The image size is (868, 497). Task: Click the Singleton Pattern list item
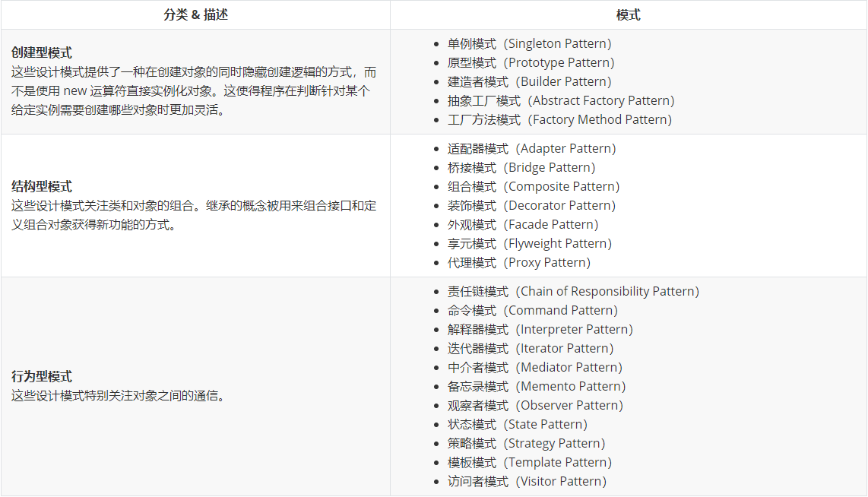coord(529,44)
